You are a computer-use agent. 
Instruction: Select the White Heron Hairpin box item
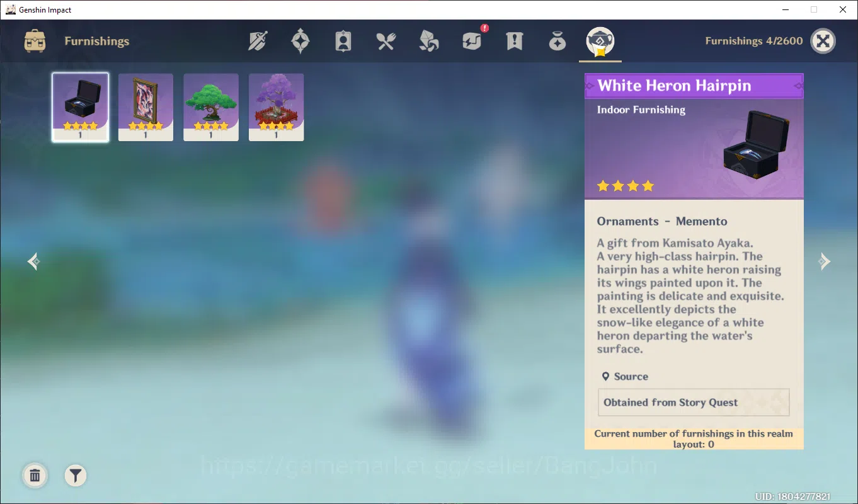tap(80, 107)
